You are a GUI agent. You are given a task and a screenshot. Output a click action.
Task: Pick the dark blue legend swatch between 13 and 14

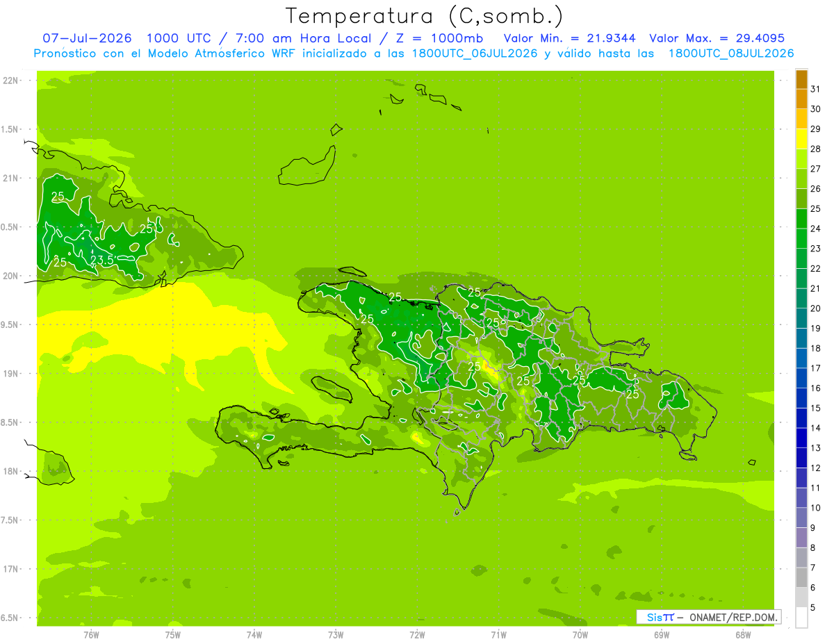coord(802,438)
